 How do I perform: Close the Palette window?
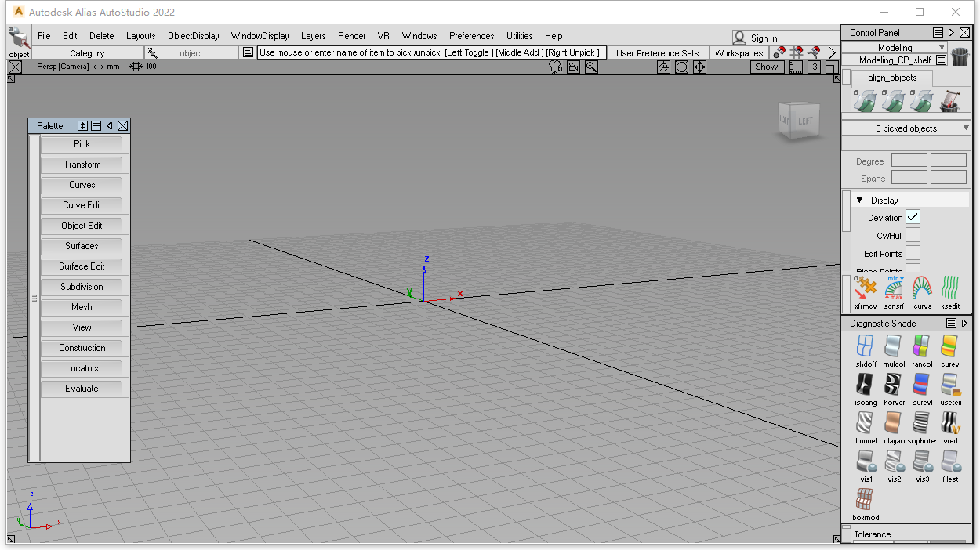pos(123,125)
